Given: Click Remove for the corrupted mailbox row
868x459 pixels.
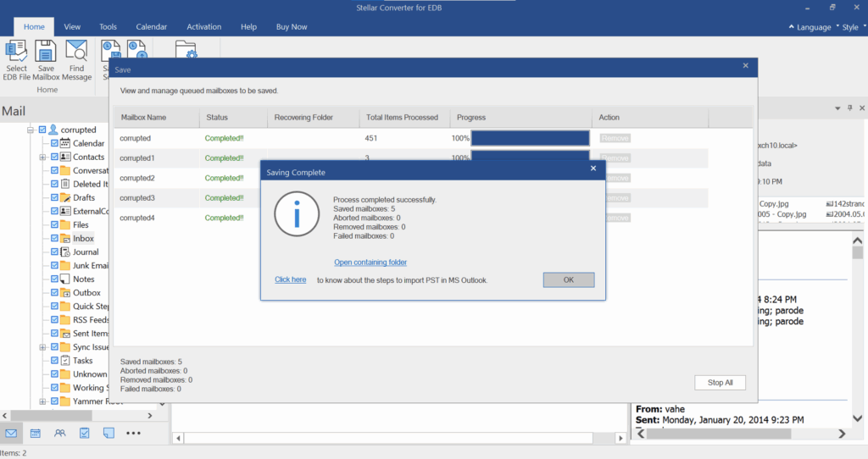Looking at the screenshot, I should pyautogui.click(x=615, y=138).
